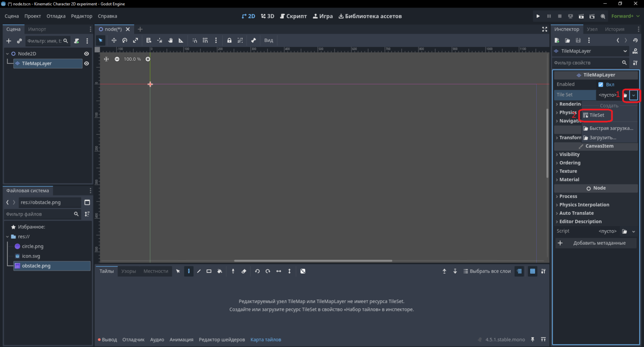Instantiate a child scene link icon
This screenshot has height=347, width=644.
(19, 41)
